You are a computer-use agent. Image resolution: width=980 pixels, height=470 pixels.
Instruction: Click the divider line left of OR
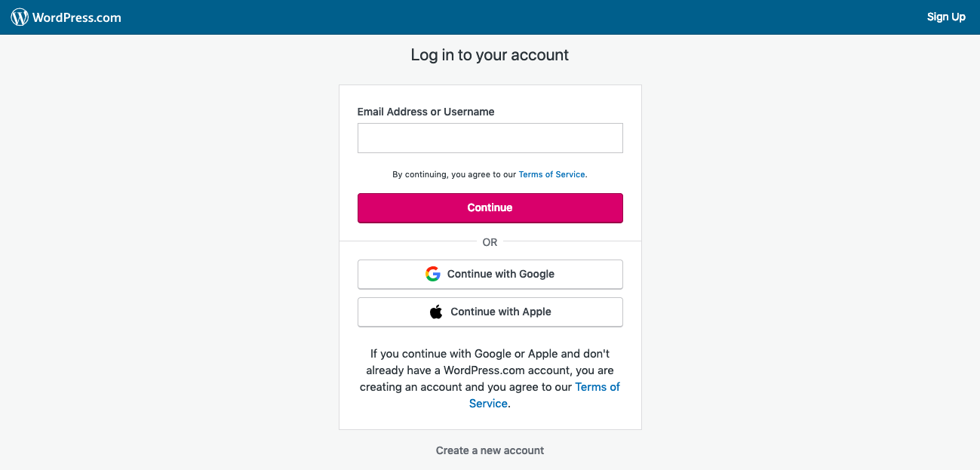(407, 241)
